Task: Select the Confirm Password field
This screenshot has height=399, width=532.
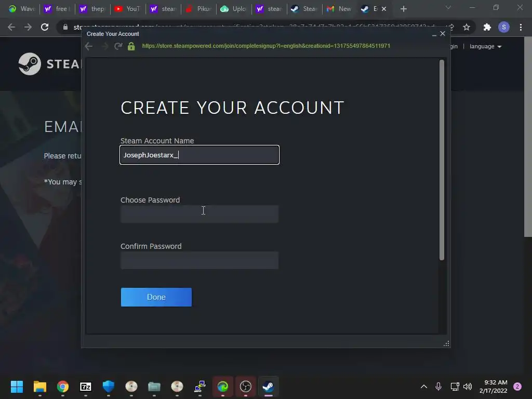Action: tap(199, 260)
